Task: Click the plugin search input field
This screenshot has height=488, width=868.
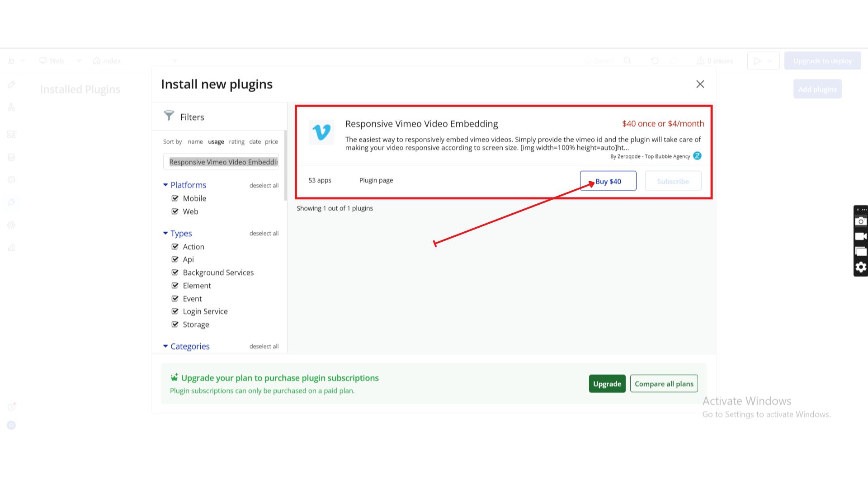Action: point(221,162)
